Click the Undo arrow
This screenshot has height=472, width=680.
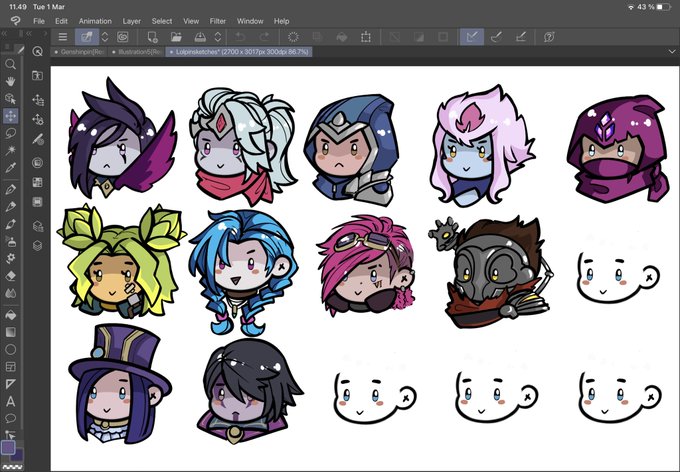(x=239, y=37)
